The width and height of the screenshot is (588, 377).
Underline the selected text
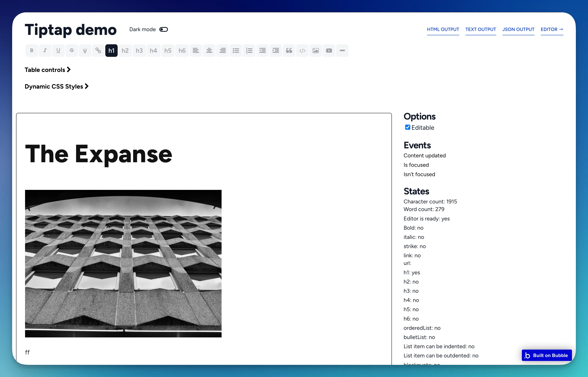click(58, 50)
